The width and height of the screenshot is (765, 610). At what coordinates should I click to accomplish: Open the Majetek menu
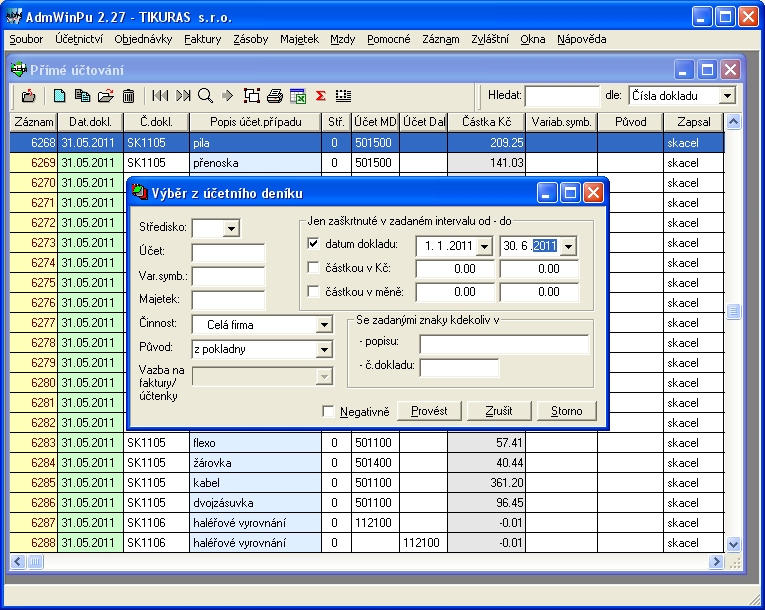click(x=299, y=39)
